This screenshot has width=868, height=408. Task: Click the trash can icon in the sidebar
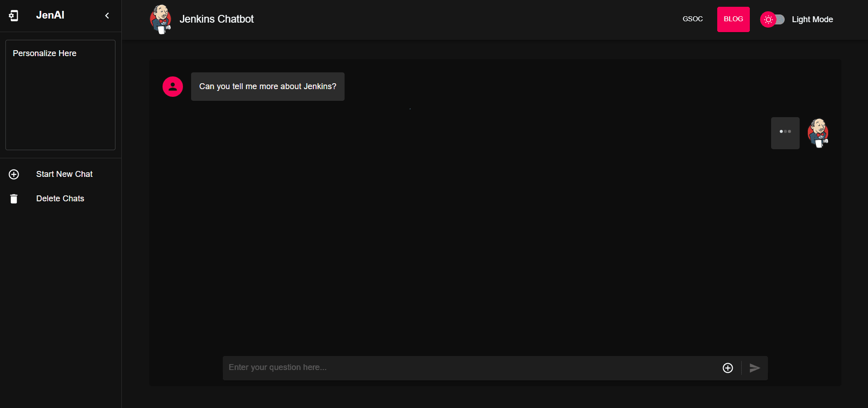14,199
